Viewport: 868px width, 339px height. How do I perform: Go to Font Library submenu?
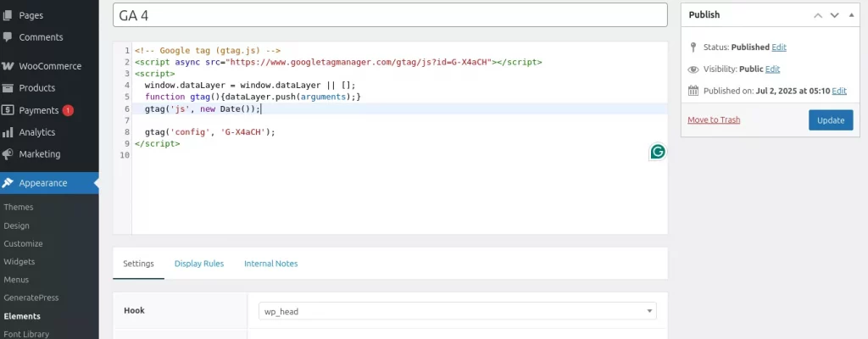click(x=26, y=334)
